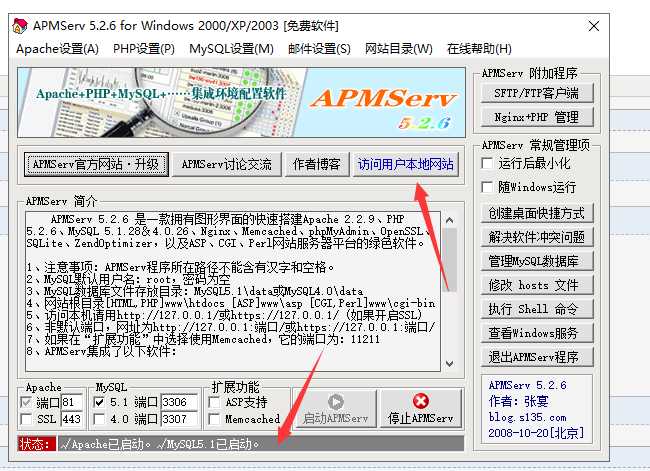Open the MySQL设置(M) menu

click(x=231, y=49)
